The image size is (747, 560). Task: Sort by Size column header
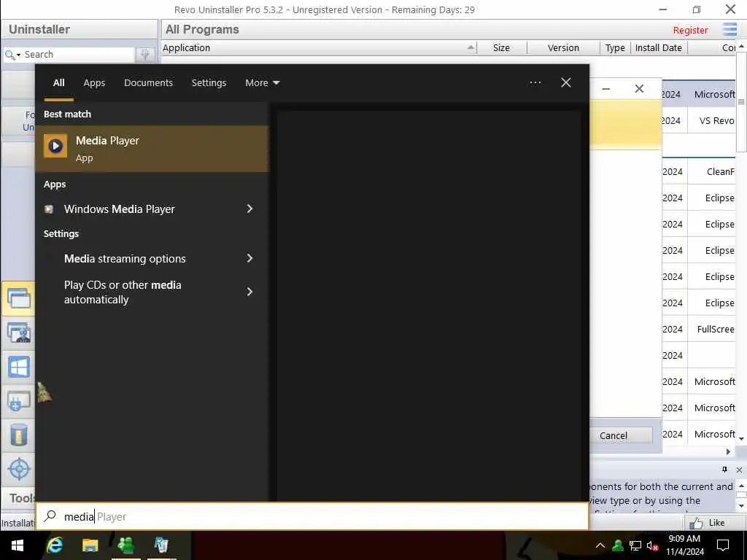point(501,47)
